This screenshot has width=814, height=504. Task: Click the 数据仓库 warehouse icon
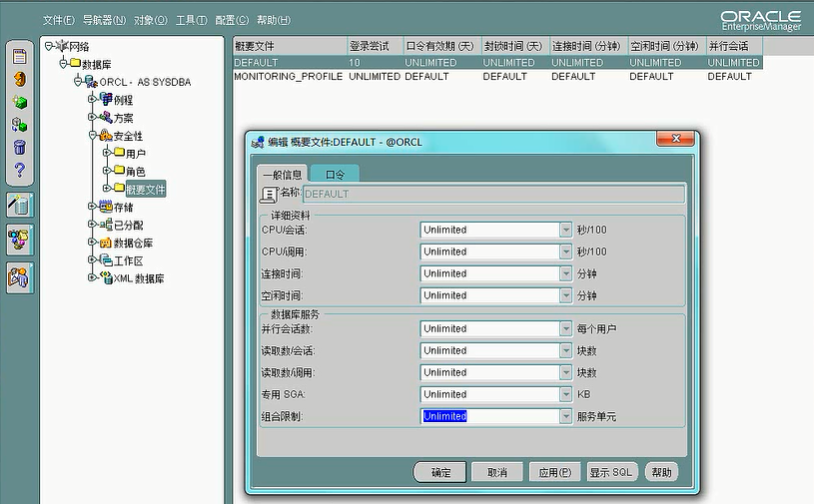(x=106, y=243)
